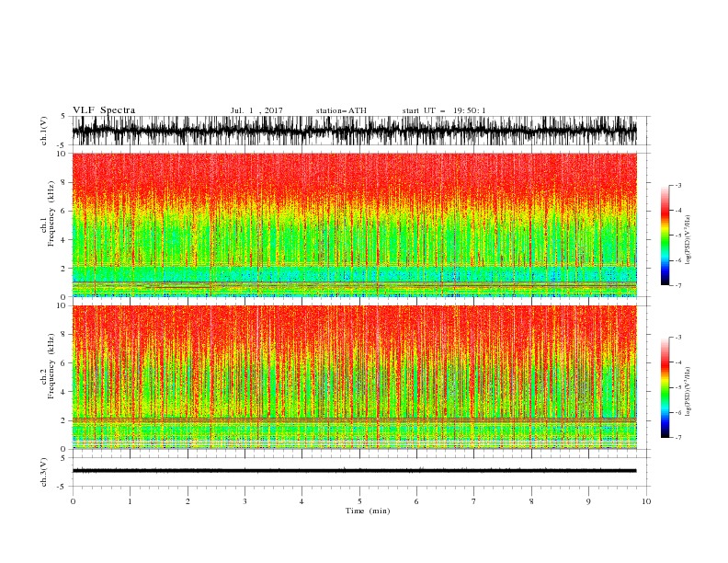
Task: Click the "station=ATH" label
Action: pos(341,110)
